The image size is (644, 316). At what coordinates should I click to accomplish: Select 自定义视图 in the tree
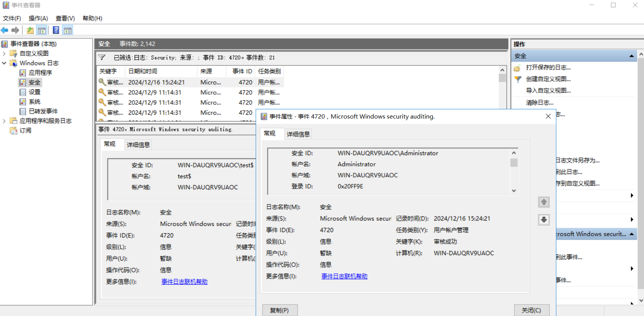(34, 54)
